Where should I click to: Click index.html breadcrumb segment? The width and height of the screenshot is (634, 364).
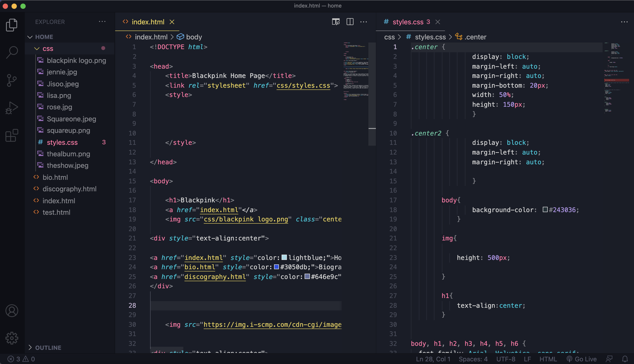[151, 37]
